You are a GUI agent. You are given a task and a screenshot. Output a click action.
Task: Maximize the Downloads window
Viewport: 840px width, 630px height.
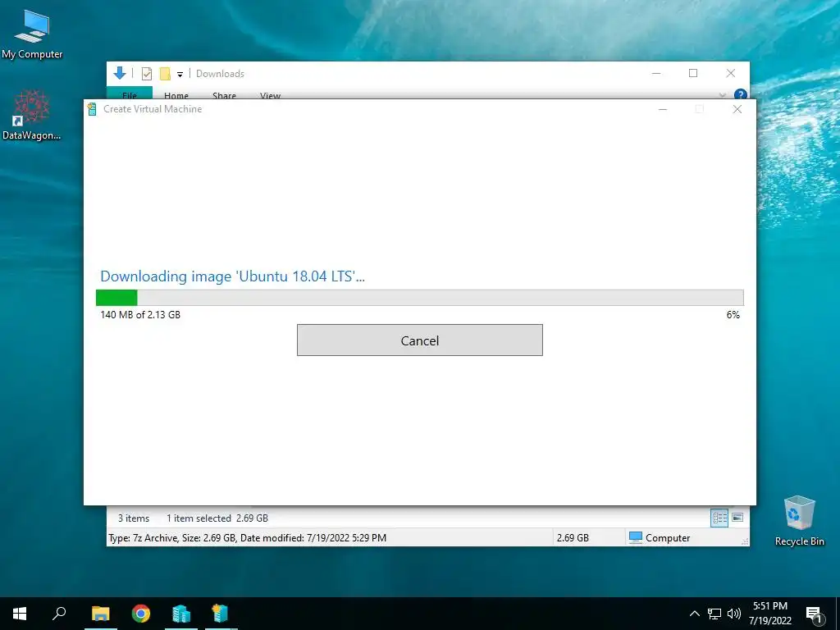pos(693,73)
